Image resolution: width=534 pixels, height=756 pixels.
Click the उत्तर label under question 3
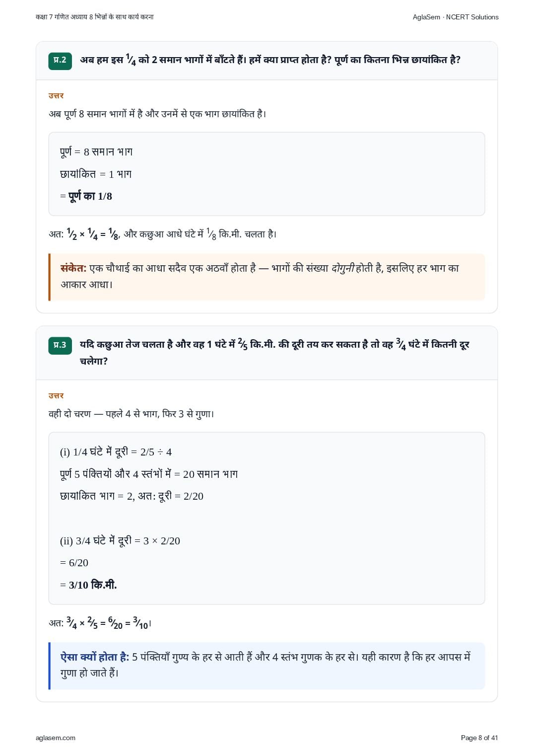point(56,396)
